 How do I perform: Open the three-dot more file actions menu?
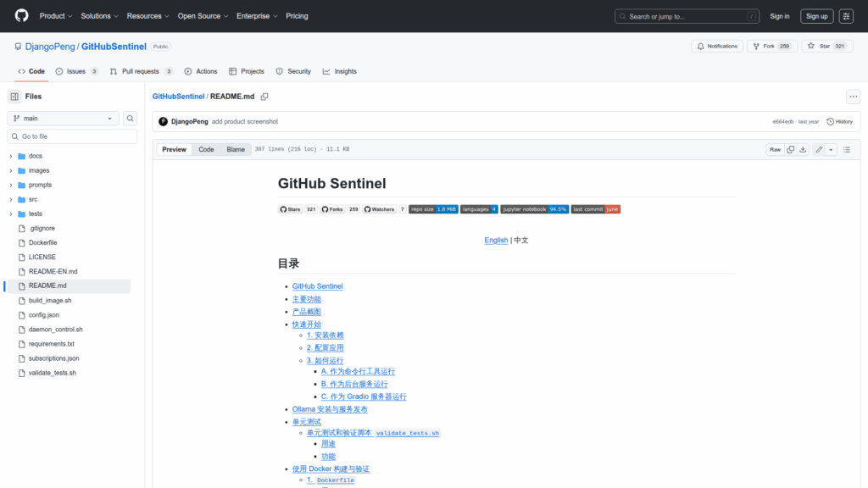coord(854,97)
